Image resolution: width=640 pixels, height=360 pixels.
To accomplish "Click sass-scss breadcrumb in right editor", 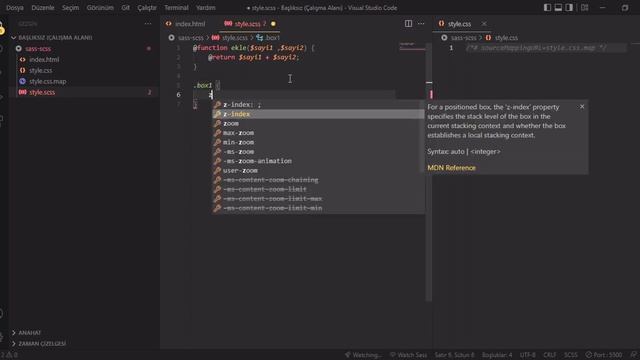I will tap(463, 38).
